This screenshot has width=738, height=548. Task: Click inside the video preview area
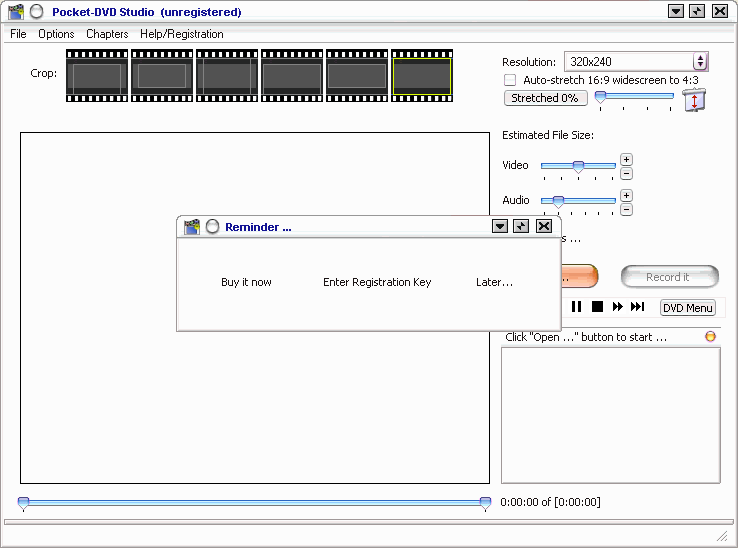[255, 308]
